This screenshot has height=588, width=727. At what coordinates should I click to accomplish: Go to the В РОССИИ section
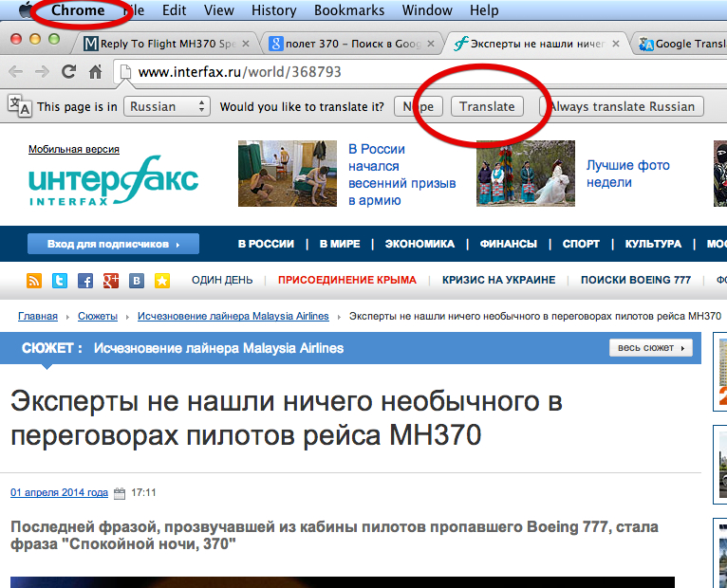point(266,244)
